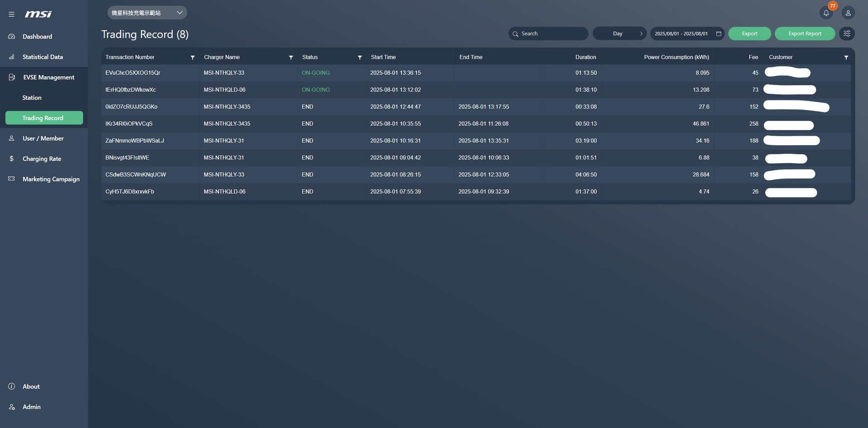This screenshot has width=868, height=428.
Task: Click power consumption 46.861 cell
Action: [701, 124]
